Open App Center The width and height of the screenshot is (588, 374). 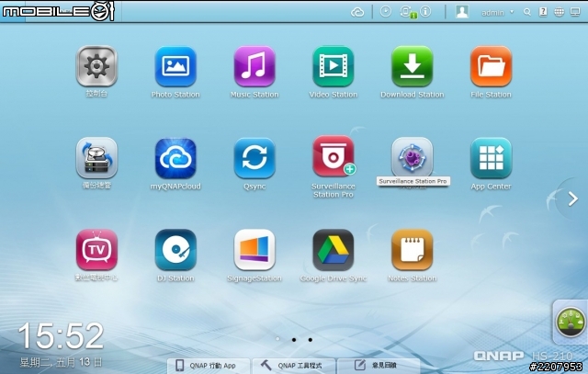tap(491, 157)
